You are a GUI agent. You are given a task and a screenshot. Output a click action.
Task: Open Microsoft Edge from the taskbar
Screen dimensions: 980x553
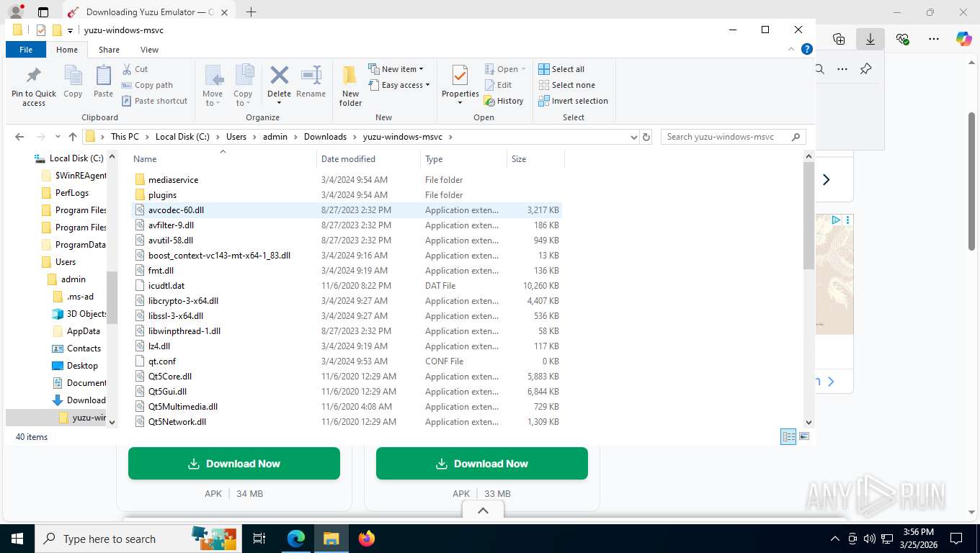coord(296,538)
